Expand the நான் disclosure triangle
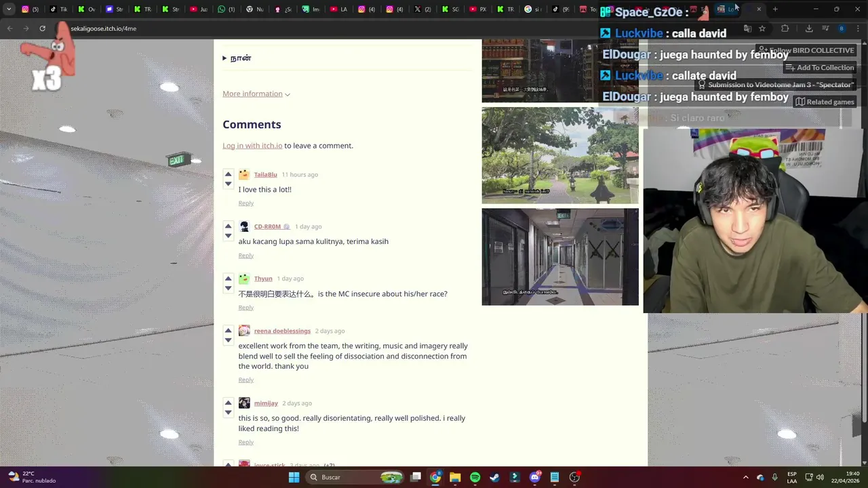The height and width of the screenshot is (488, 868). click(x=224, y=58)
